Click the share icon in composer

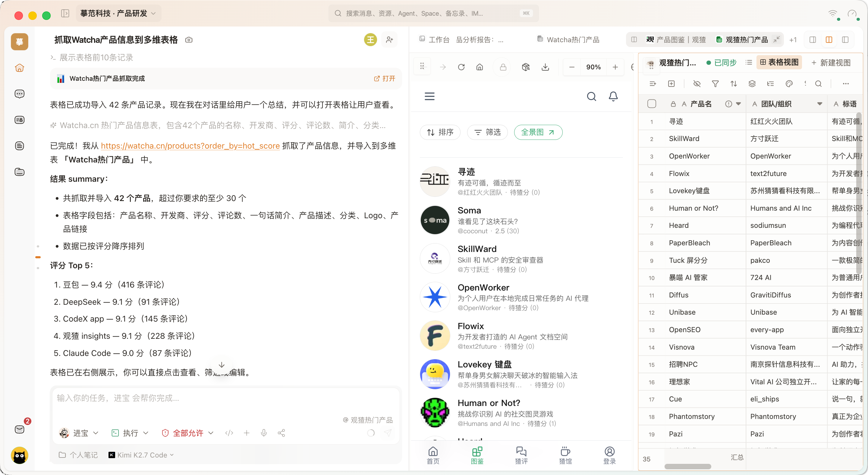tap(281, 433)
